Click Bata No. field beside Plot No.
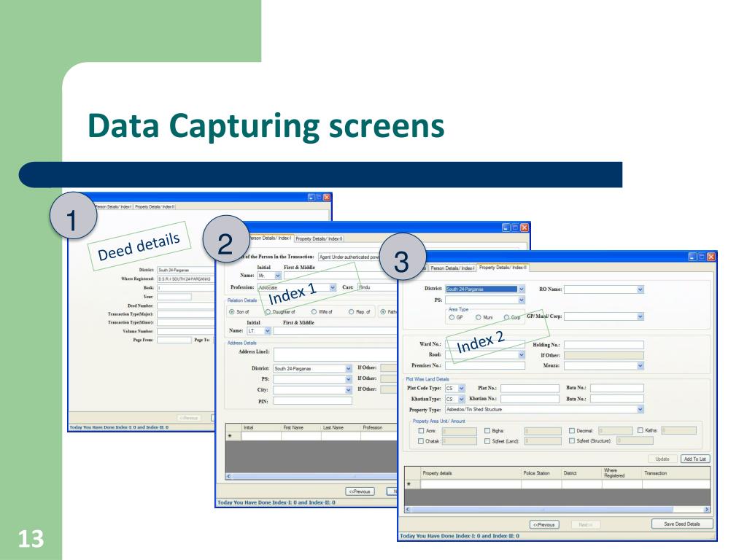 click(x=617, y=388)
